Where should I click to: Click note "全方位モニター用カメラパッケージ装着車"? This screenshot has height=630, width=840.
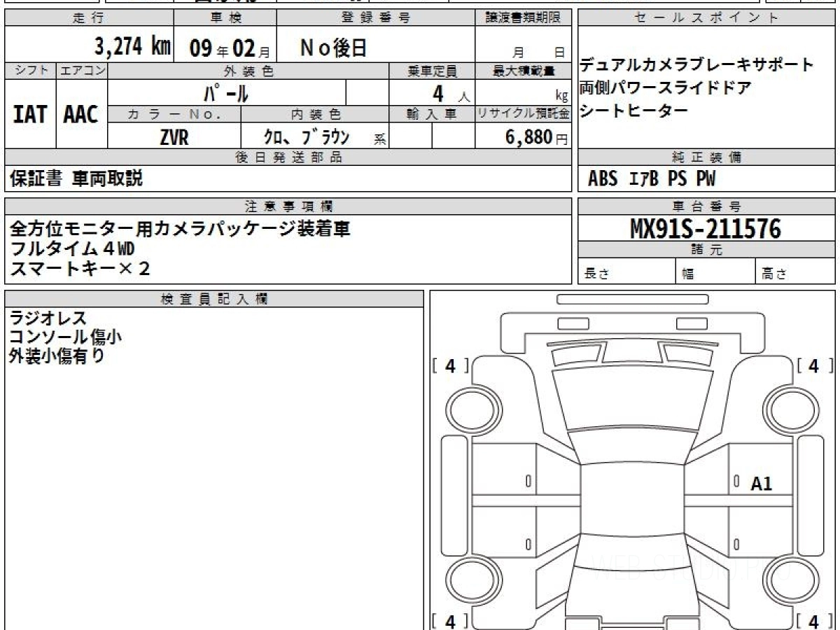pyautogui.click(x=180, y=229)
